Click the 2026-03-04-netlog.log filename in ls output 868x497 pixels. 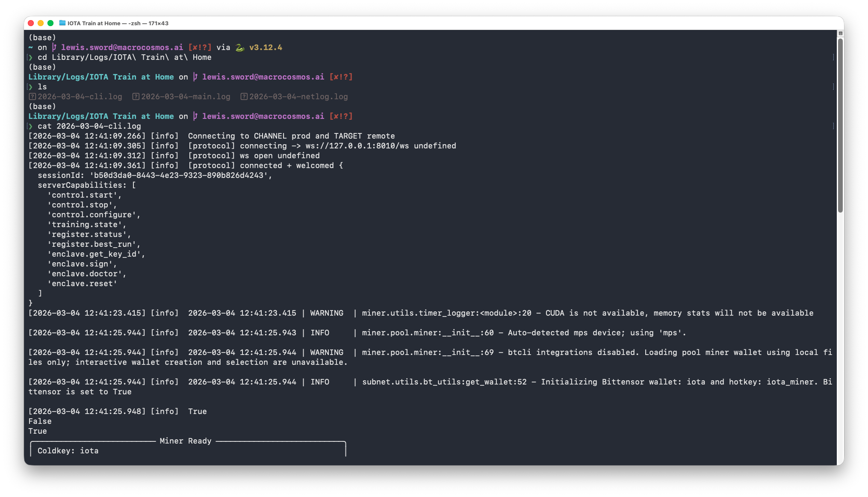click(x=298, y=97)
